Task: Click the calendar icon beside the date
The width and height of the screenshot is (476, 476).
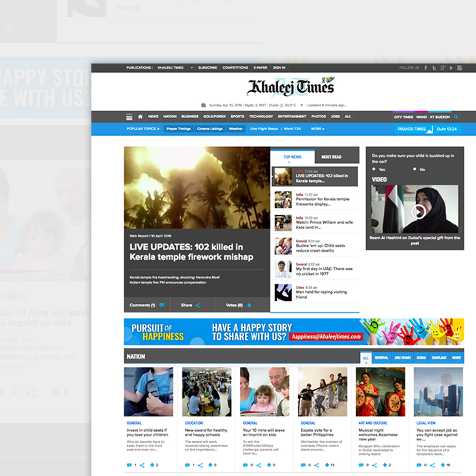Action: [203, 105]
